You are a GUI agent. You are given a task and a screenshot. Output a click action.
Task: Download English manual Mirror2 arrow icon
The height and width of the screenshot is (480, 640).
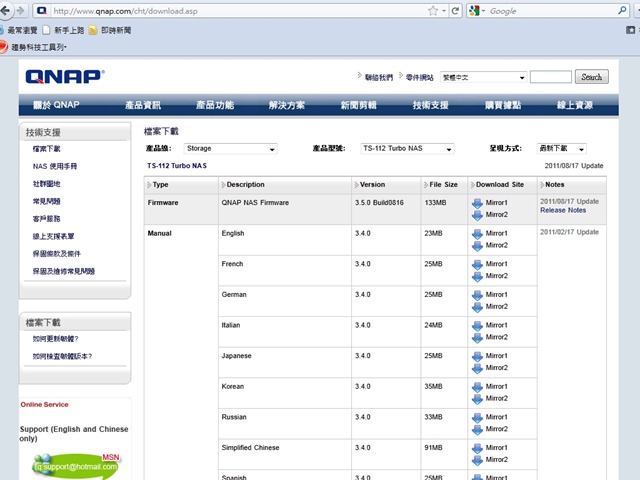477,245
